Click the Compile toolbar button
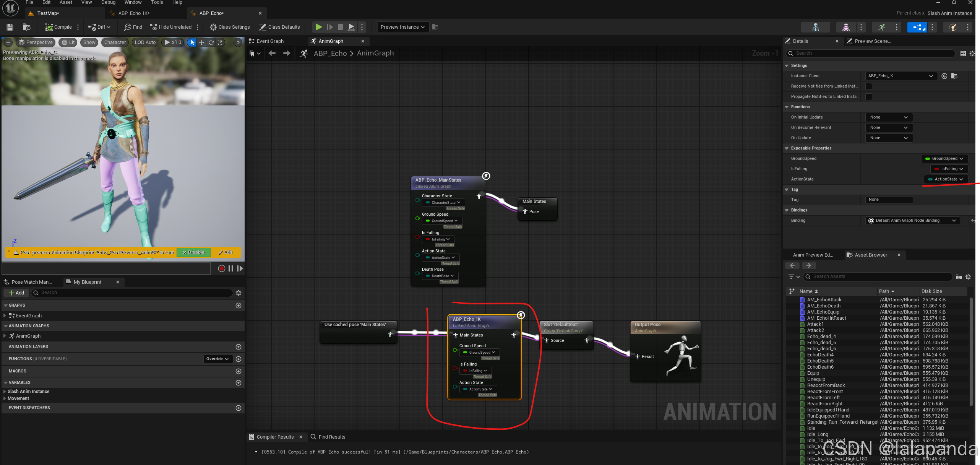 click(x=58, y=27)
